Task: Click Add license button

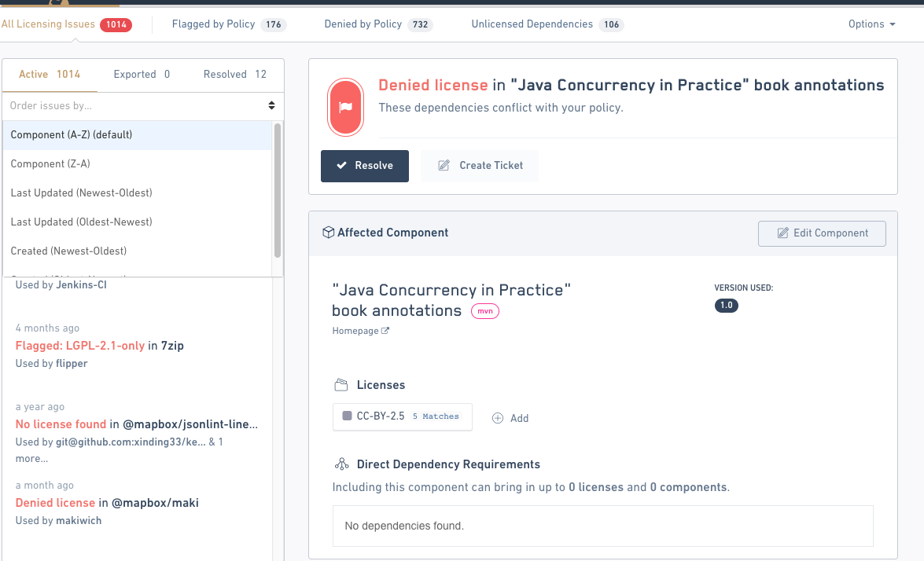Action: (x=510, y=418)
